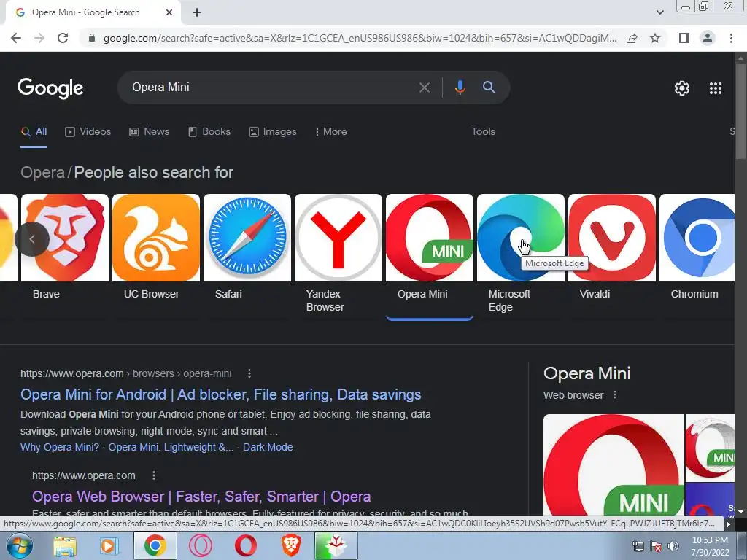Open the large Opera Mini panel image
Image resolution: width=747 pixels, height=560 pixels.
tap(614, 466)
